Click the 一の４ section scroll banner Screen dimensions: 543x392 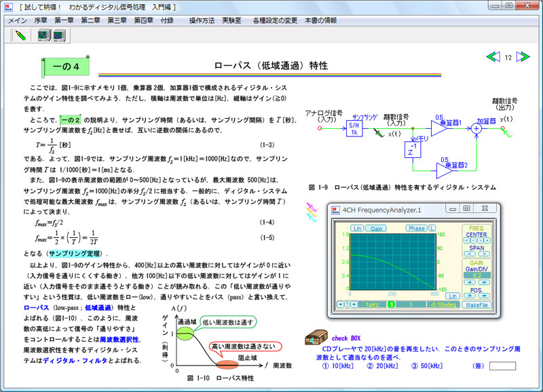pyautogui.click(x=66, y=66)
